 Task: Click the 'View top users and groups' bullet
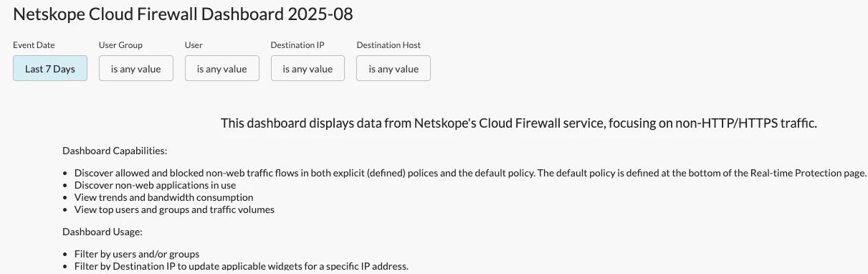coord(174,209)
